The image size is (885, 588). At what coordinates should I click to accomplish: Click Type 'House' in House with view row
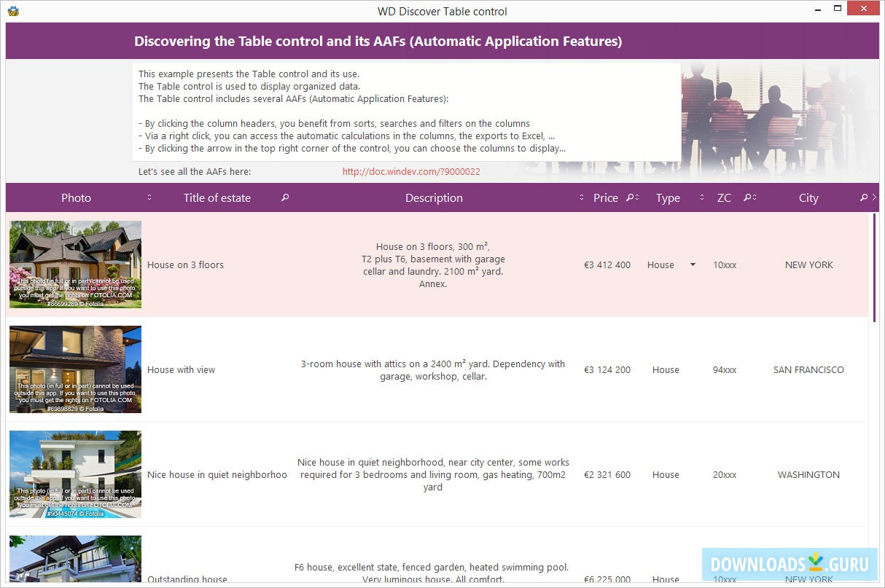[666, 369]
